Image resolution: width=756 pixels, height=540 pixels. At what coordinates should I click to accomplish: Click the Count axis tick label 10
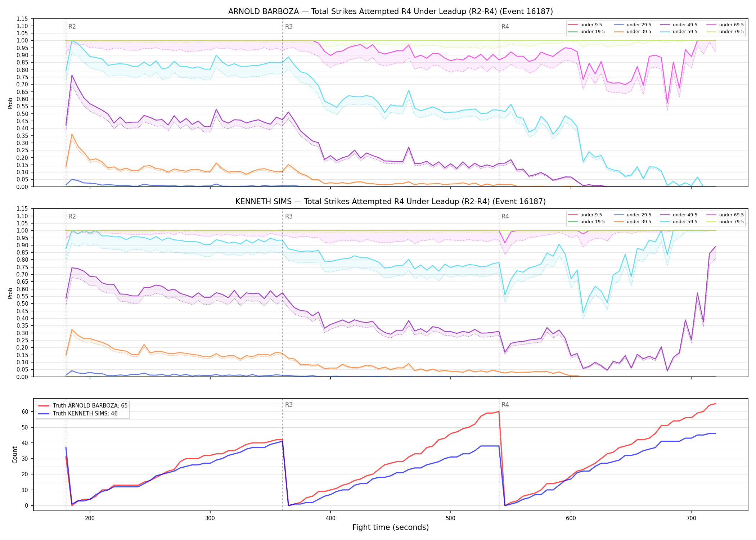click(26, 490)
